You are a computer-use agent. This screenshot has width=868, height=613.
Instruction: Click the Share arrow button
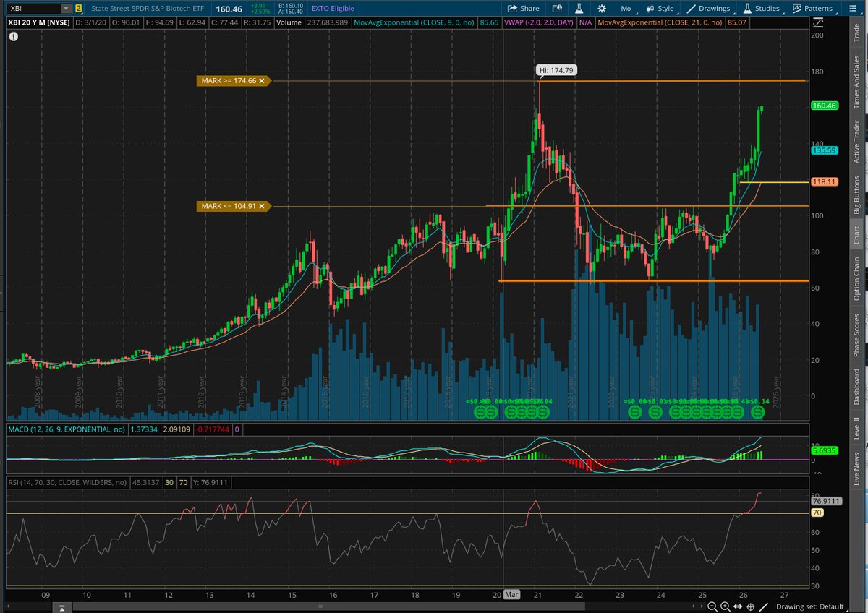pyautogui.click(x=523, y=9)
